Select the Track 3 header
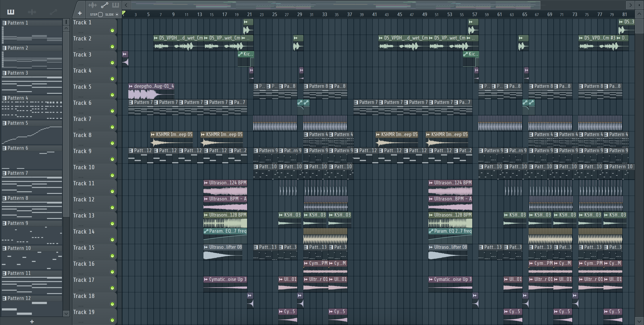 [x=95, y=59]
